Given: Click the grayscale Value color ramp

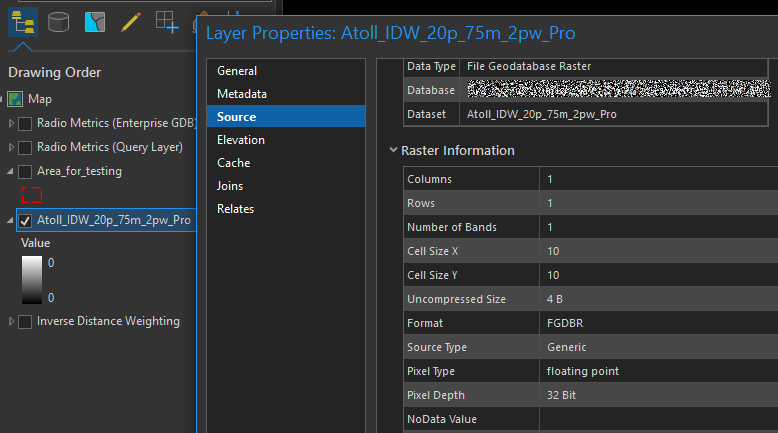Looking at the screenshot, I should (32, 280).
